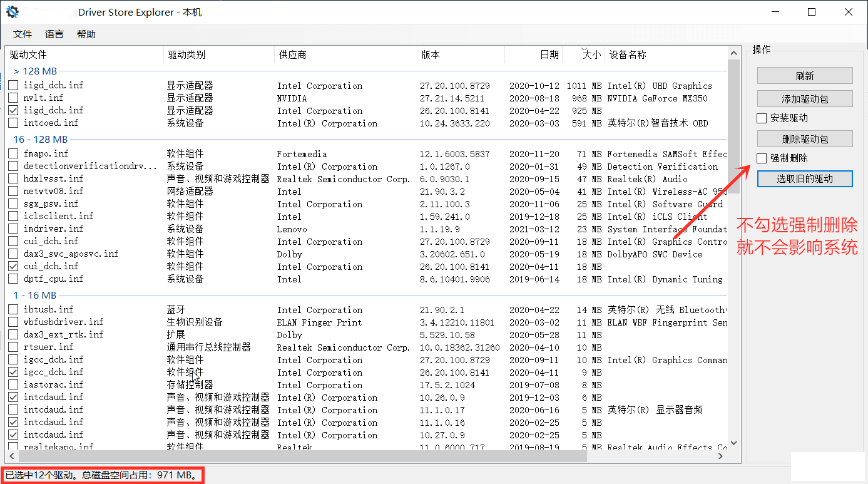Click the NVIDIA GeForce MX350 device name
The image size is (868, 484).
(658, 98)
